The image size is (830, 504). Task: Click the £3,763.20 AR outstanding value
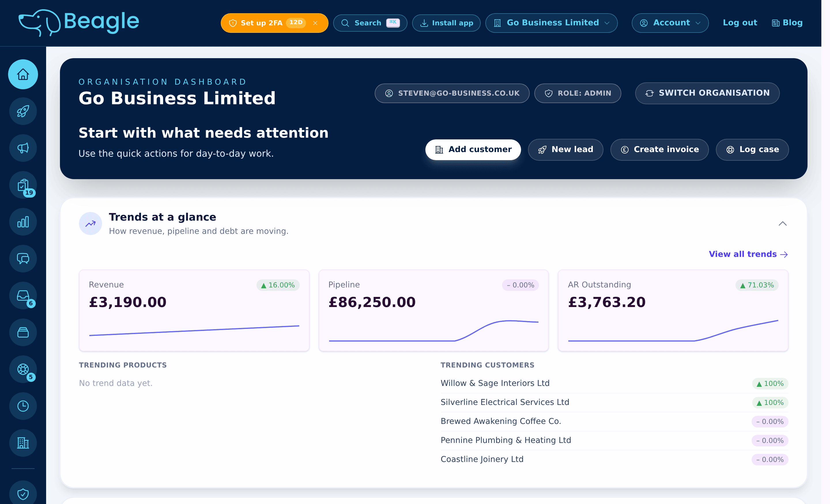click(607, 302)
